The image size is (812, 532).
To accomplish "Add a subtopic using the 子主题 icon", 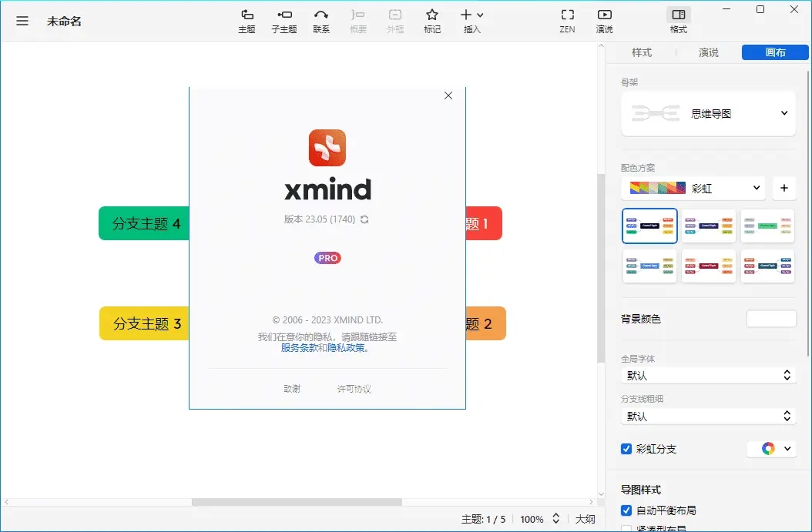I will tap(284, 21).
